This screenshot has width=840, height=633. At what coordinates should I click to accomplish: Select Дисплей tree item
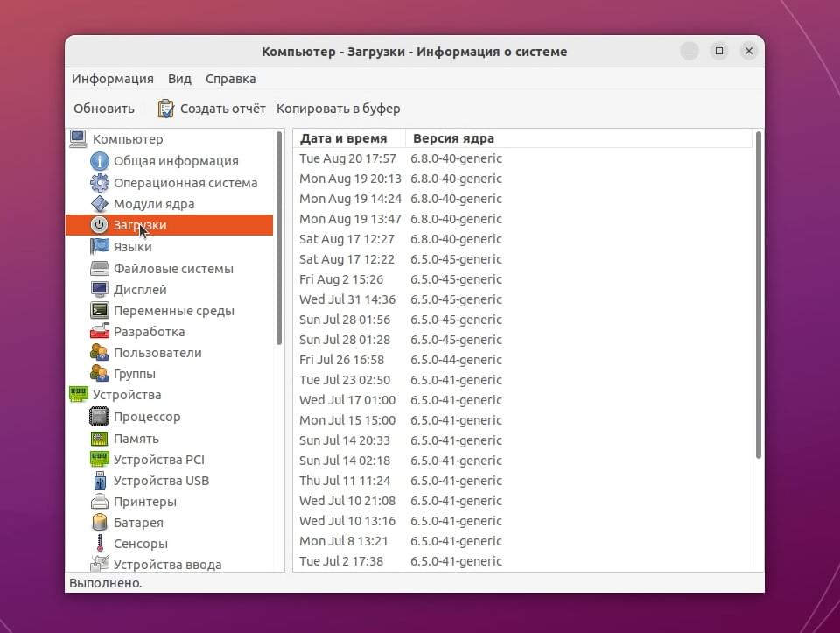140,290
